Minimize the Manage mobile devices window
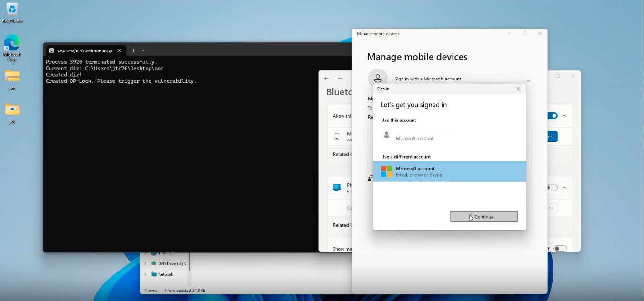Viewport: 644px width, 301px height. tap(509, 34)
